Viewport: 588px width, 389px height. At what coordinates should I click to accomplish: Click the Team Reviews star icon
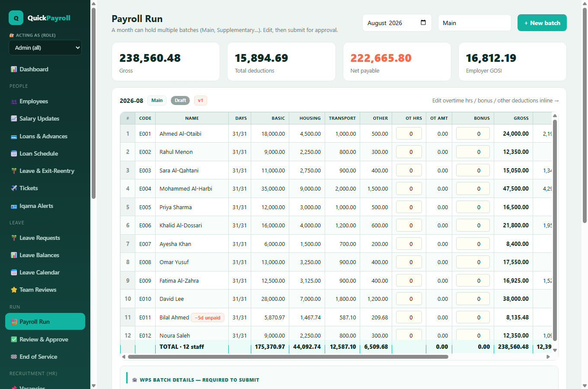tap(14, 290)
